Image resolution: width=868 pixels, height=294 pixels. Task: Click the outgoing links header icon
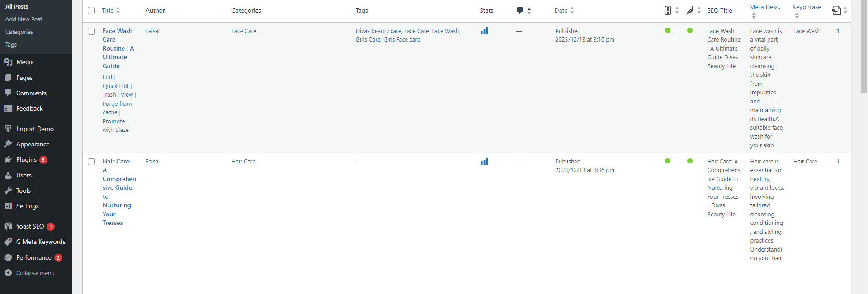coord(836,10)
